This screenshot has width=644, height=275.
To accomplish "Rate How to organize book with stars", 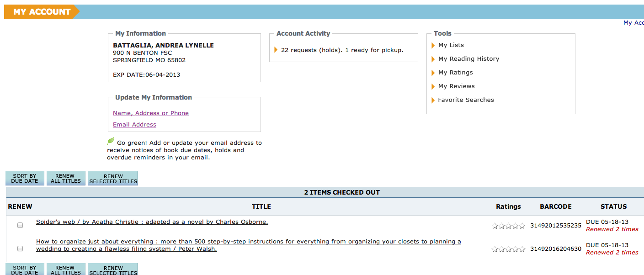I will [x=508, y=249].
